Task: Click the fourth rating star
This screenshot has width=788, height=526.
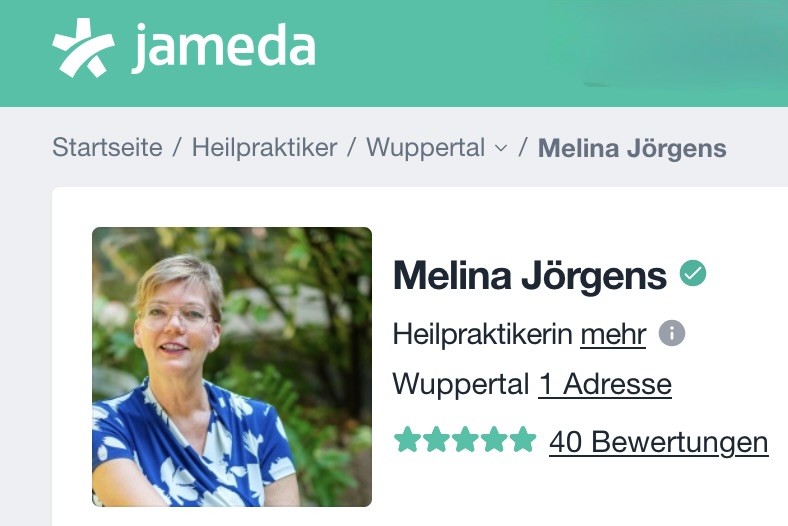Action: 494,439
